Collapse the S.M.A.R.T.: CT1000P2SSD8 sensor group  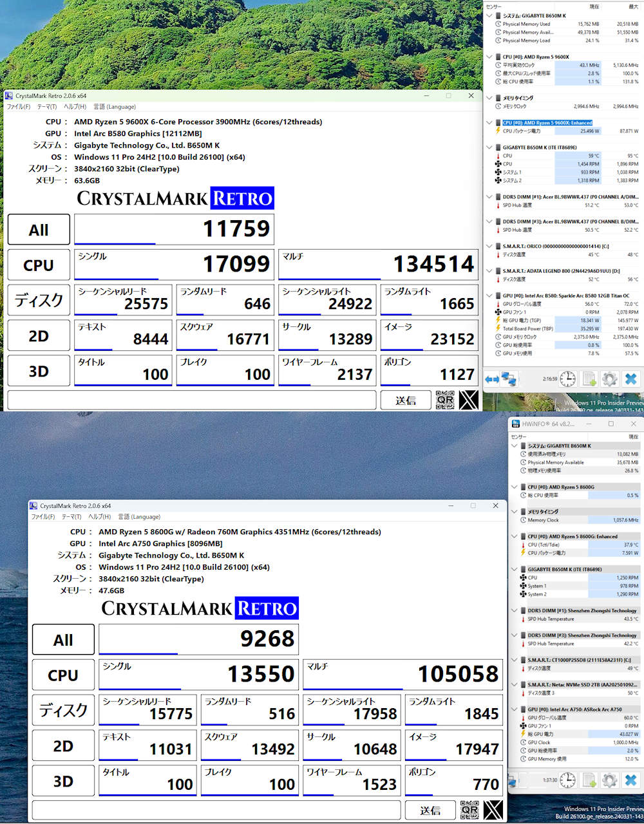point(515,660)
